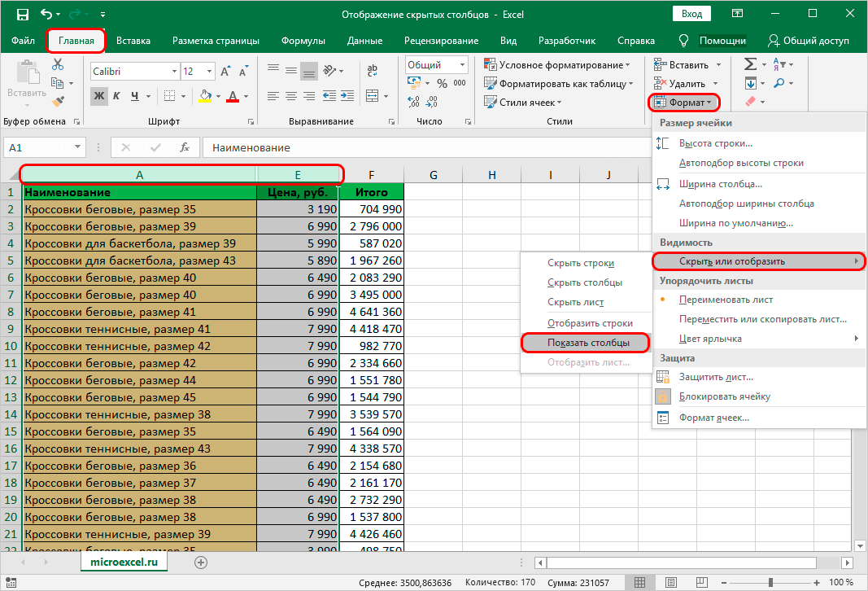
Task: Click the Insert Function fx icon
Action: [185, 148]
